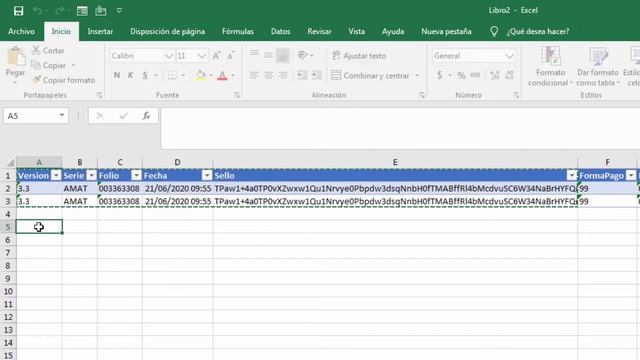Click center horizontally icon
The width and height of the screenshot is (640, 360).
click(268, 75)
